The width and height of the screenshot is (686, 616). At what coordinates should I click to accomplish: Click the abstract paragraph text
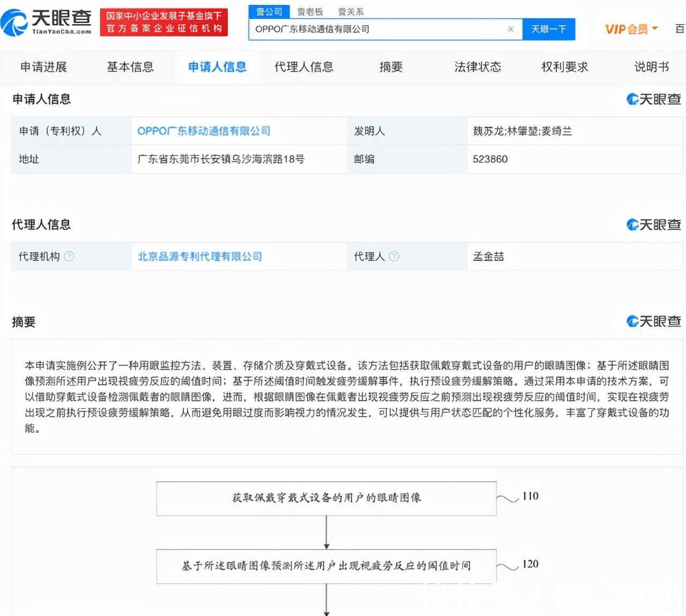click(x=347, y=397)
